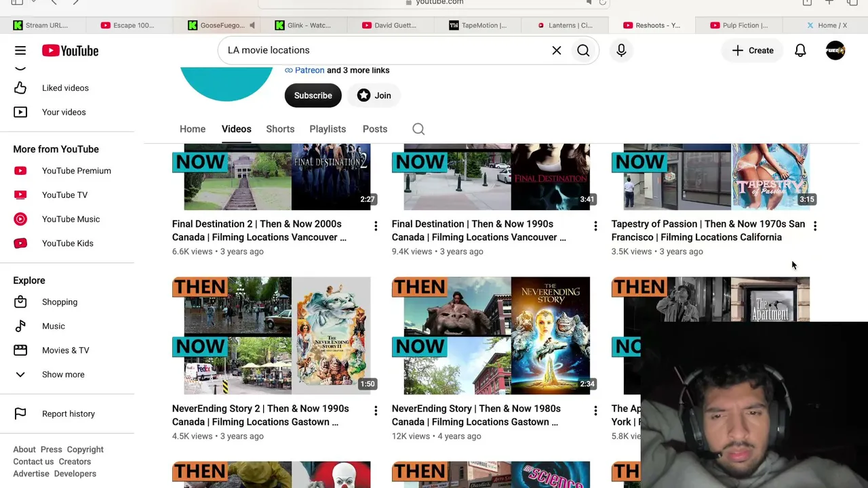Viewport: 868px width, 488px height.
Task: Open options for NeverEnding Story 2 video
Action: tap(376, 411)
